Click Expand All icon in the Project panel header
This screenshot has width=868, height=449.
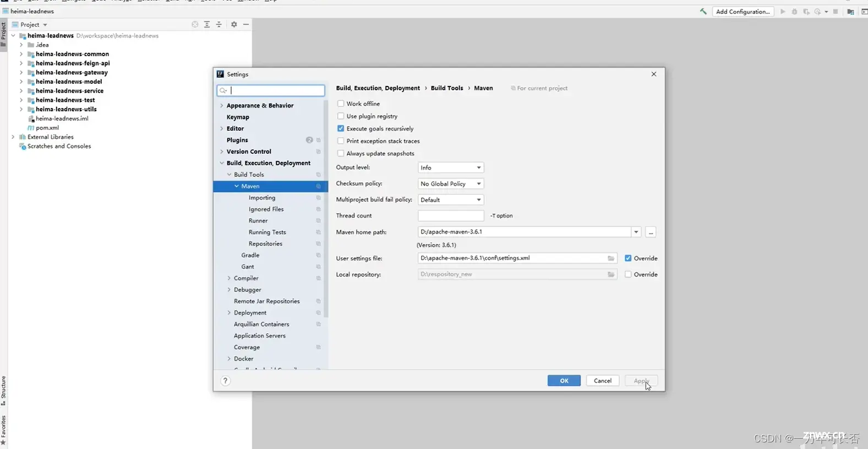click(207, 24)
